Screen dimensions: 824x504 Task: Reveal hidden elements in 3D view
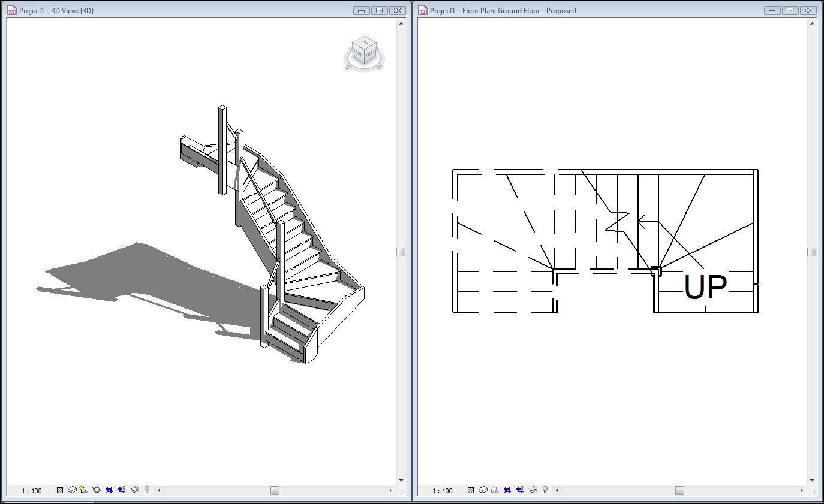pyautogui.click(x=147, y=490)
